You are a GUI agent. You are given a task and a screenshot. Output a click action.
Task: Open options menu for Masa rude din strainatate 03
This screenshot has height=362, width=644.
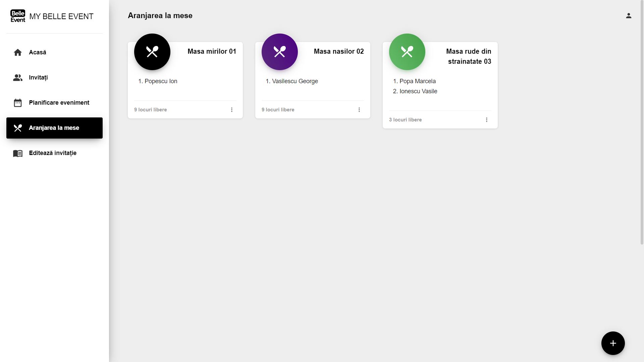[x=487, y=120]
